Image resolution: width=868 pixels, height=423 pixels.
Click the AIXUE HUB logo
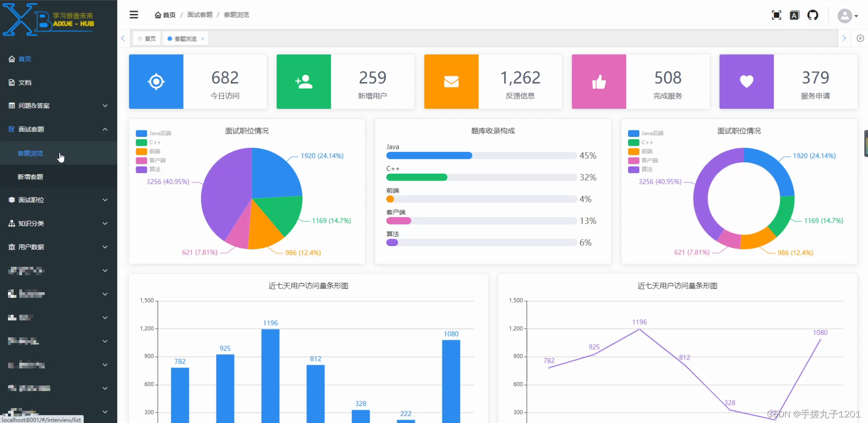49,20
